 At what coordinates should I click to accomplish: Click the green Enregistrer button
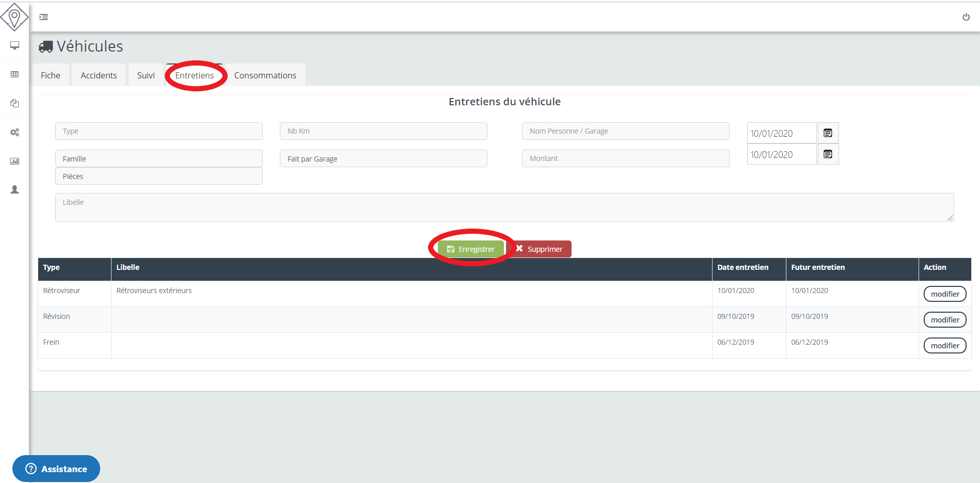tap(471, 249)
